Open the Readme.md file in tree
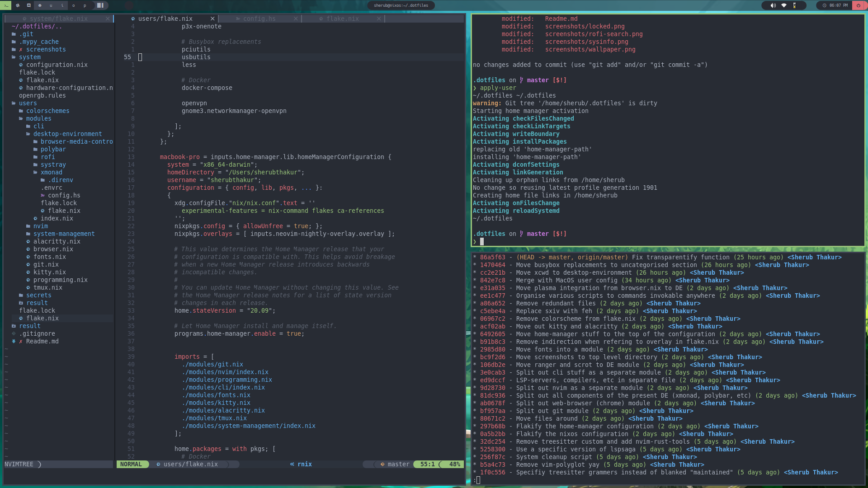The height and width of the screenshot is (488, 868). point(42,341)
